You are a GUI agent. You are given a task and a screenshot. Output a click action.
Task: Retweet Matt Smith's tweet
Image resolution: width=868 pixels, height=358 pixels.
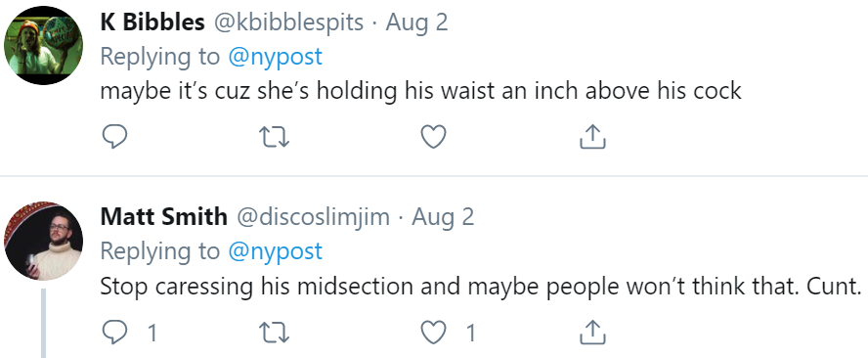point(275,334)
